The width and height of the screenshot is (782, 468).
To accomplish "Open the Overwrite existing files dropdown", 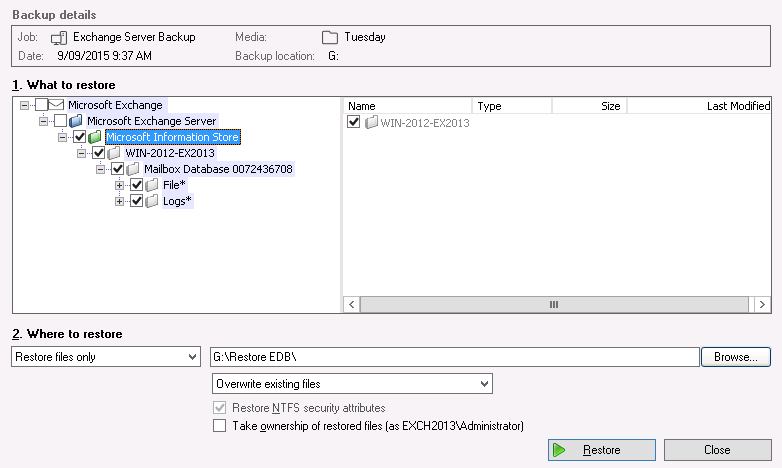I will (352, 384).
